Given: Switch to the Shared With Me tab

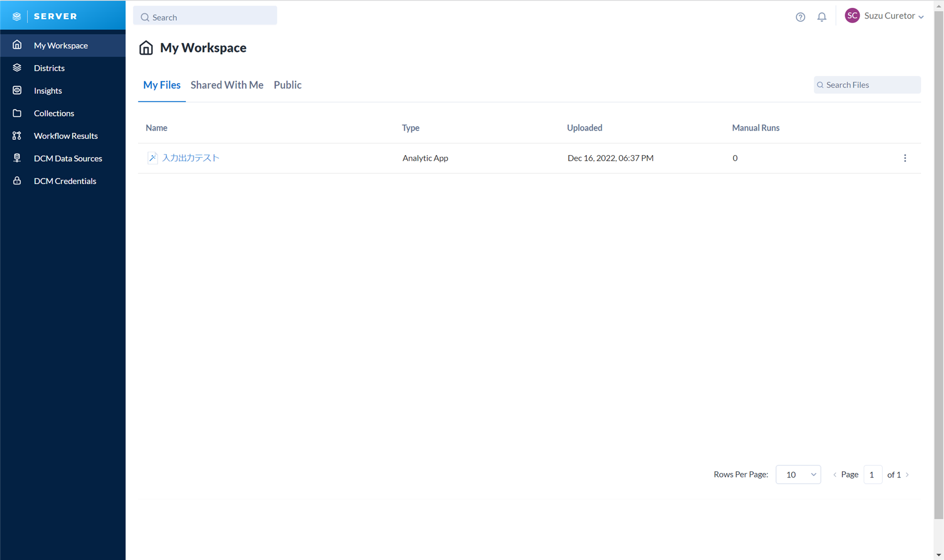Looking at the screenshot, I should pos(227,85).
